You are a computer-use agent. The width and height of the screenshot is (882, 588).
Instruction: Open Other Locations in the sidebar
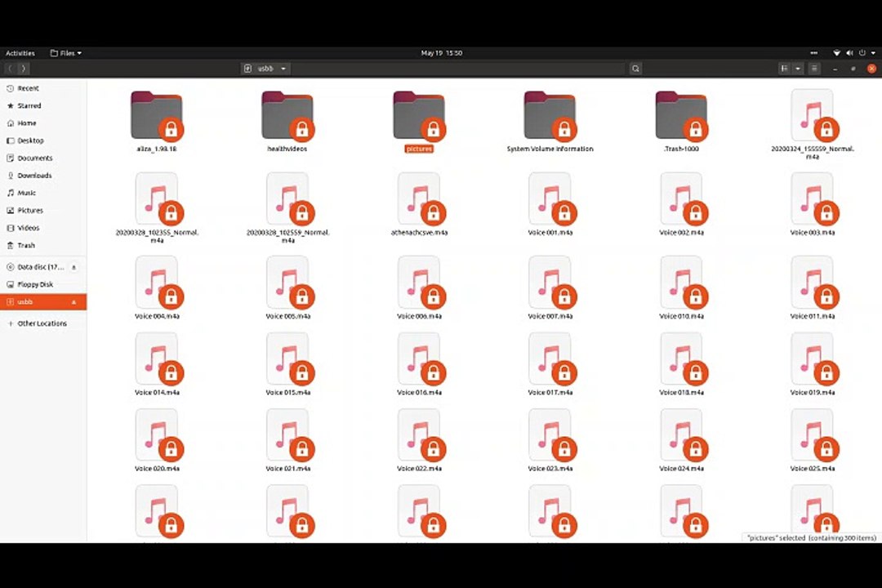point(43,323)
